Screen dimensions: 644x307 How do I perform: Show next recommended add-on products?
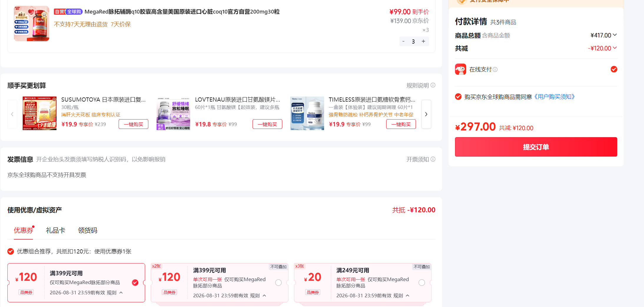[x=426, y=114]
